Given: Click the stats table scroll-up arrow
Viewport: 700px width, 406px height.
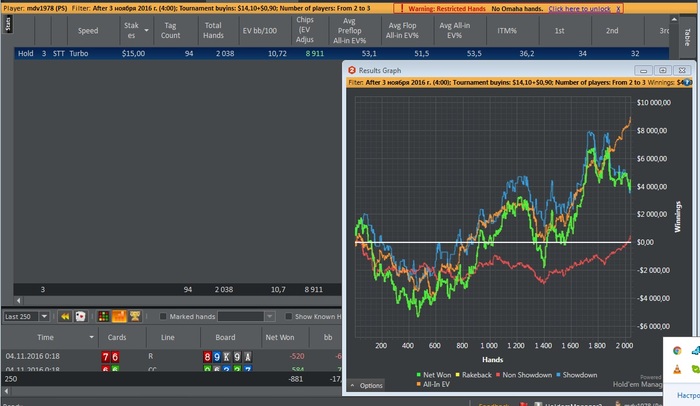Looking at the screenshot, I should tap(674, 19).
